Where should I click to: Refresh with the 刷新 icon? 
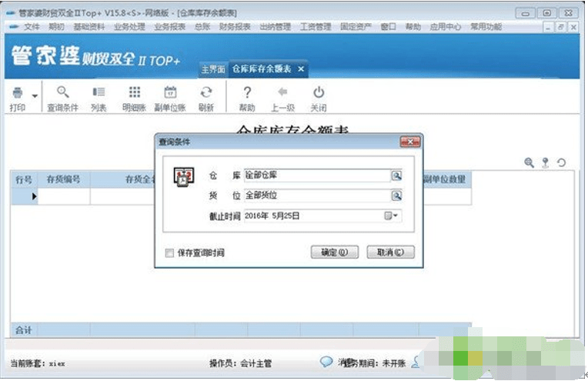tap(205, 92)
